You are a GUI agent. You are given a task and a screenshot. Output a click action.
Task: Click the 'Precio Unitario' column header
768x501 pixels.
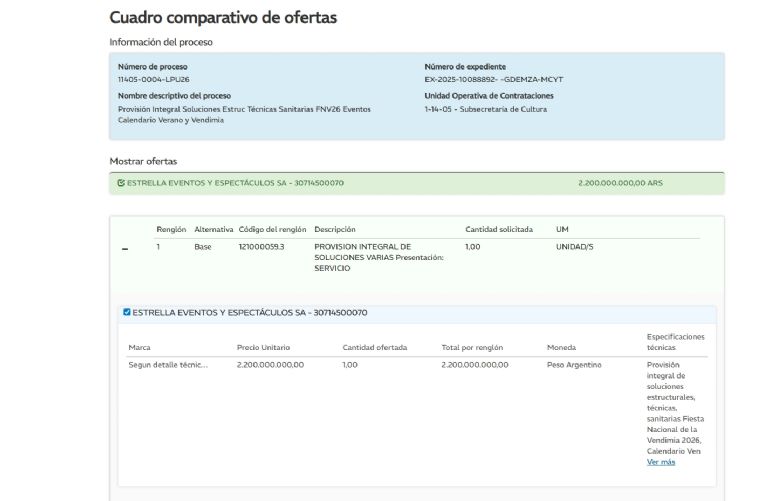263,348
